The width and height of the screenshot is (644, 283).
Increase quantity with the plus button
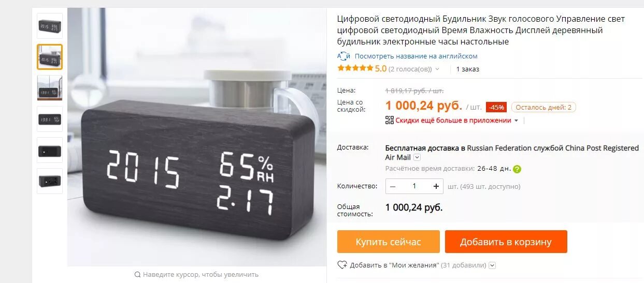coord(436,186)
